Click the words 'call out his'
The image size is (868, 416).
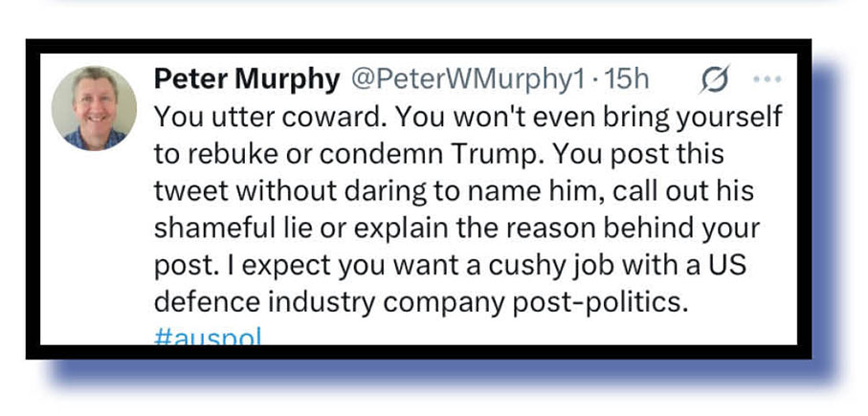(x=685, y=191)
